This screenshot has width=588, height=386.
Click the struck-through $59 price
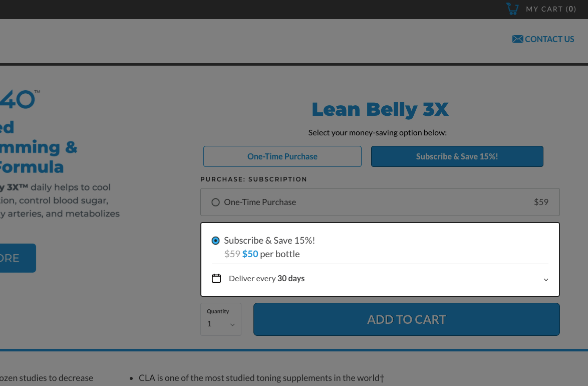232,254
